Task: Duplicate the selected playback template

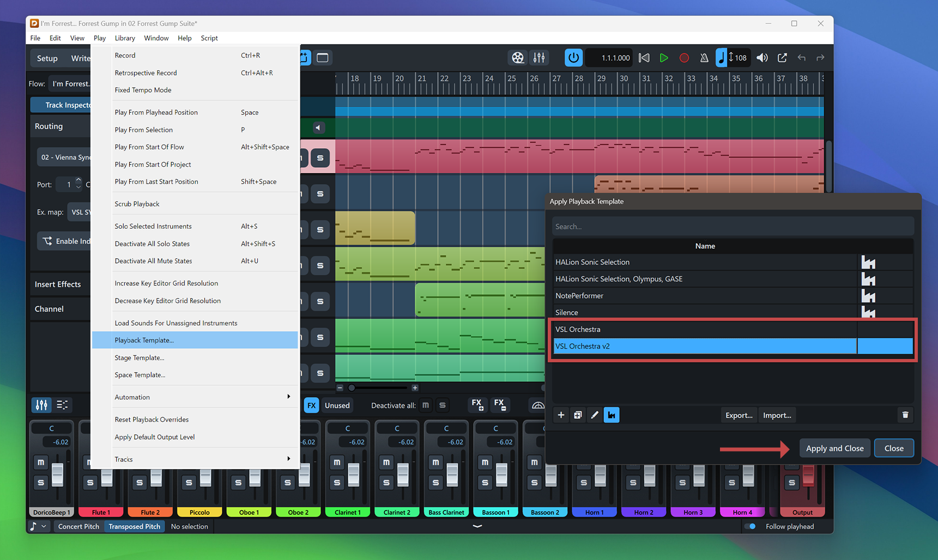Action: click(x=578, y=415)
